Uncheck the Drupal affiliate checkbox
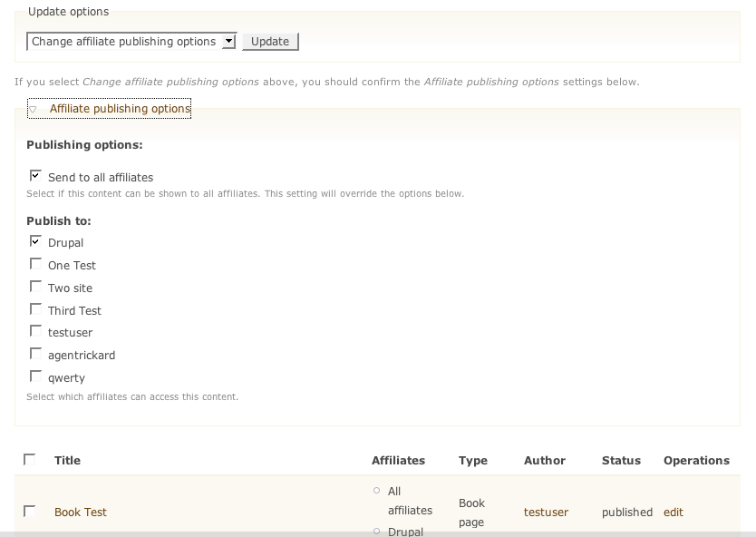The height and width of the screenshot is (537, 756). click(36, 241)
